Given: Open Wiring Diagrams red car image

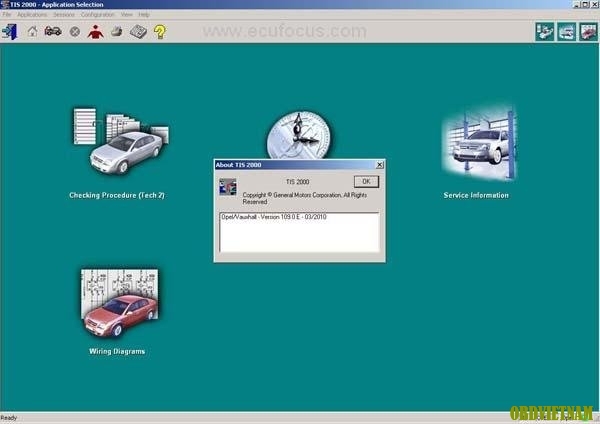Looking at the screenshot, I should point(119,302).
